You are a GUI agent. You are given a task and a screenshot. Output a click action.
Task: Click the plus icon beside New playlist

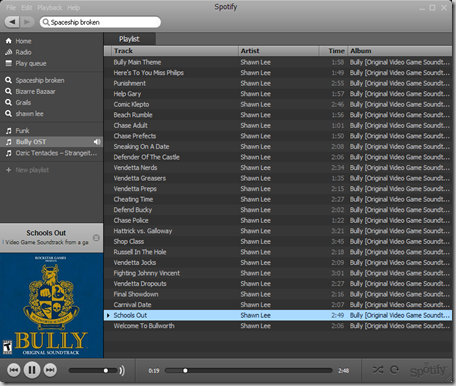click(9, 170)
